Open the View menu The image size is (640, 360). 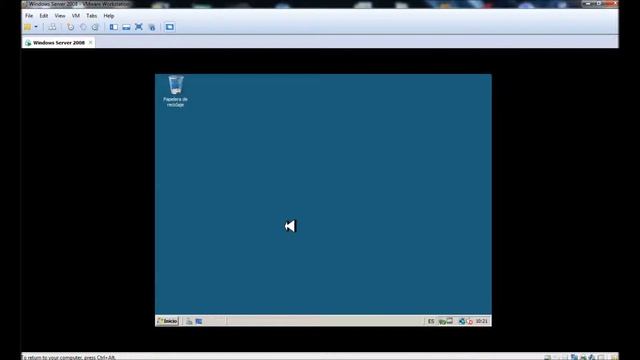(60, 16)
